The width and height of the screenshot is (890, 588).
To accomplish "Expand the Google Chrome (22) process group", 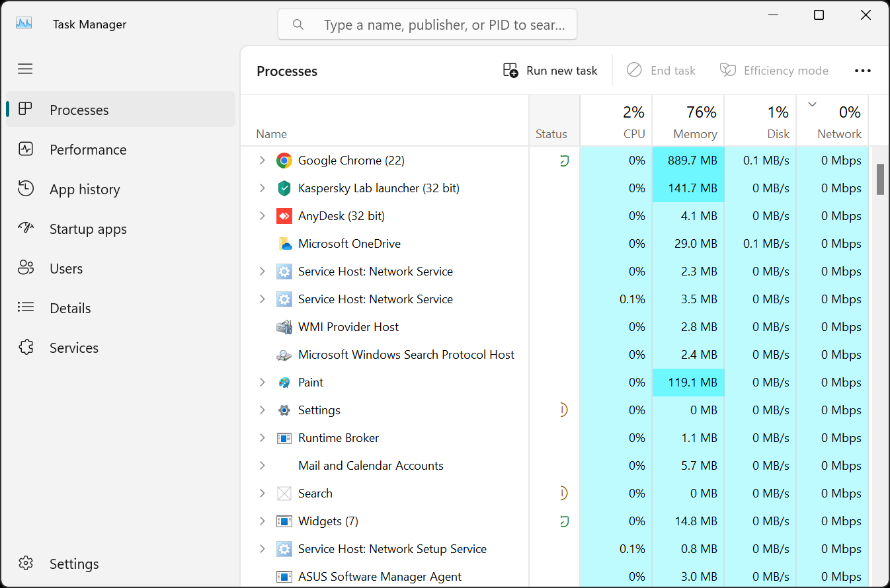I will pos(263,161).
